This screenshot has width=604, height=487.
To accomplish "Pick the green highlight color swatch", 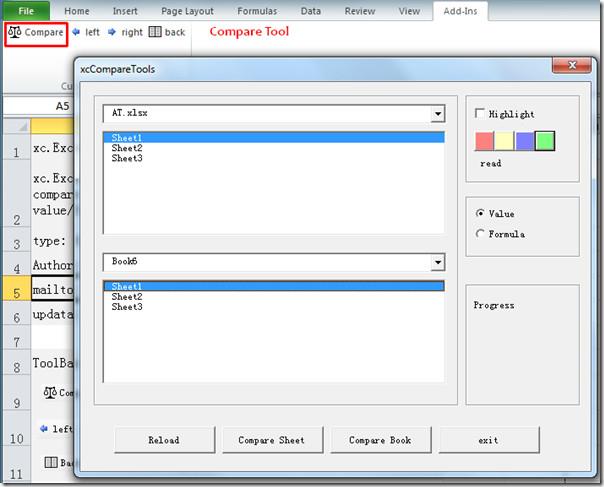I will coord(545,141).
